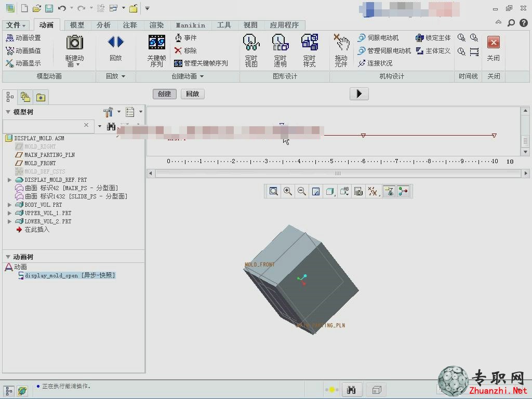Viewport: 532px width, 399px height.
Task: Click the timeline end marker at 10
Action: (x=495, y=136)
